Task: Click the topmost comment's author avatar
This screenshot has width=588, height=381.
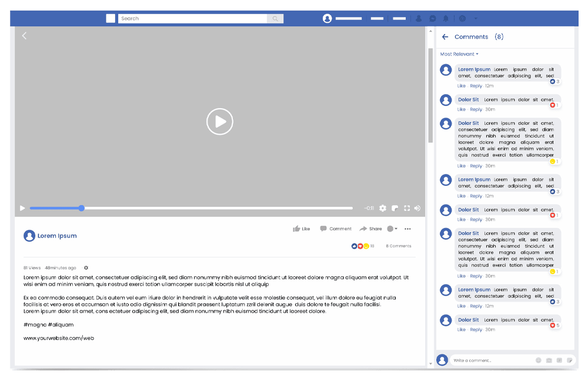Action: [x=446, y=70]
